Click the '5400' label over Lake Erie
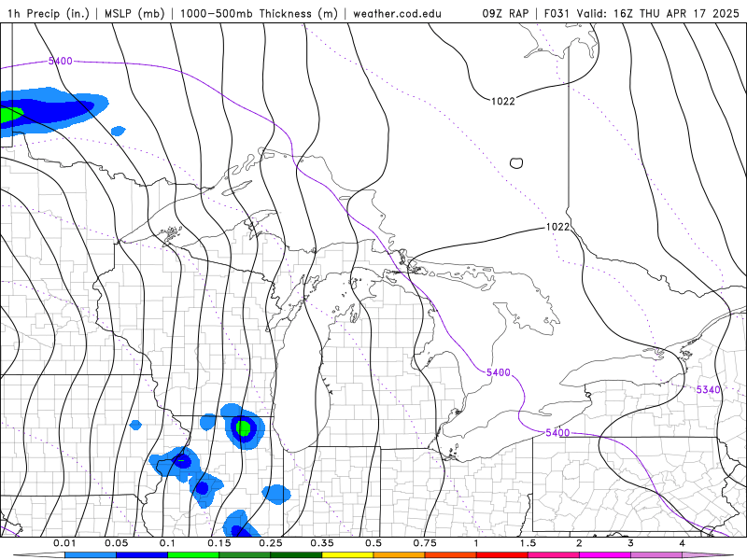Image resolution: width=747 pixels, height=560 pixels. pos(557,432)
